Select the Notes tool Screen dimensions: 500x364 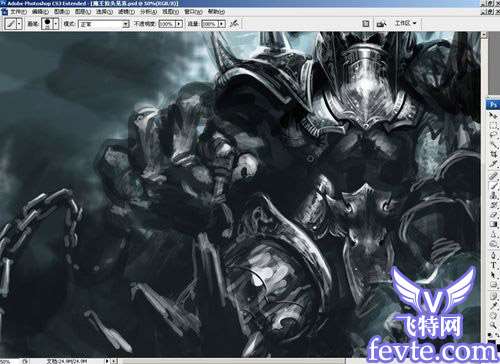tap(493, 297)
